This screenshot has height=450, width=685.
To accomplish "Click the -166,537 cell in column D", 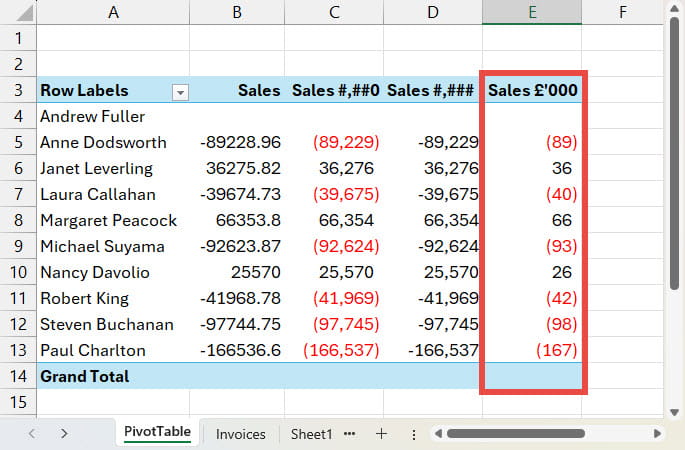I will click(x=433, y=350).
